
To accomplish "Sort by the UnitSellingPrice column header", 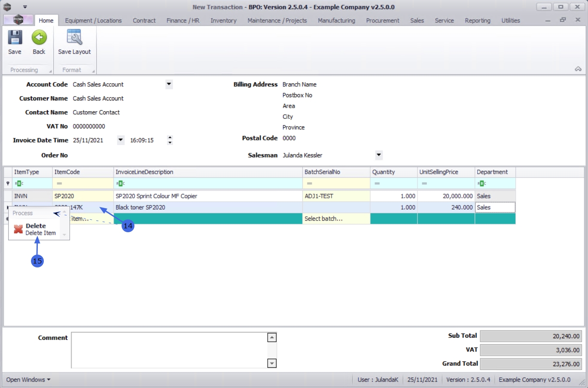I will coord(446,172).
